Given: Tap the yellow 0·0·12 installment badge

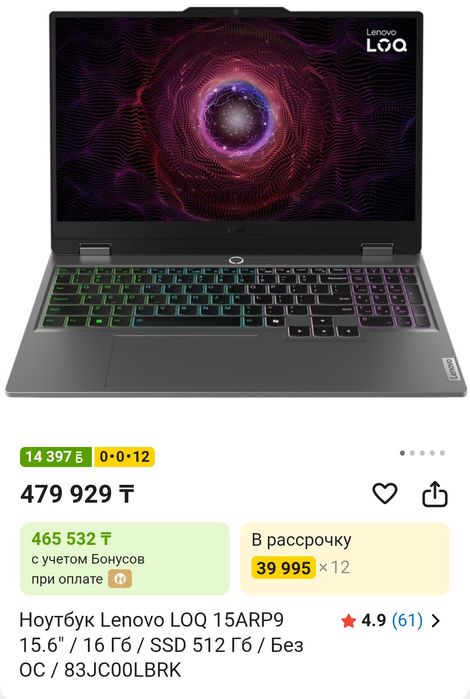Looking at the screenshot, I should pyautogui.click(x=124, y=457).
